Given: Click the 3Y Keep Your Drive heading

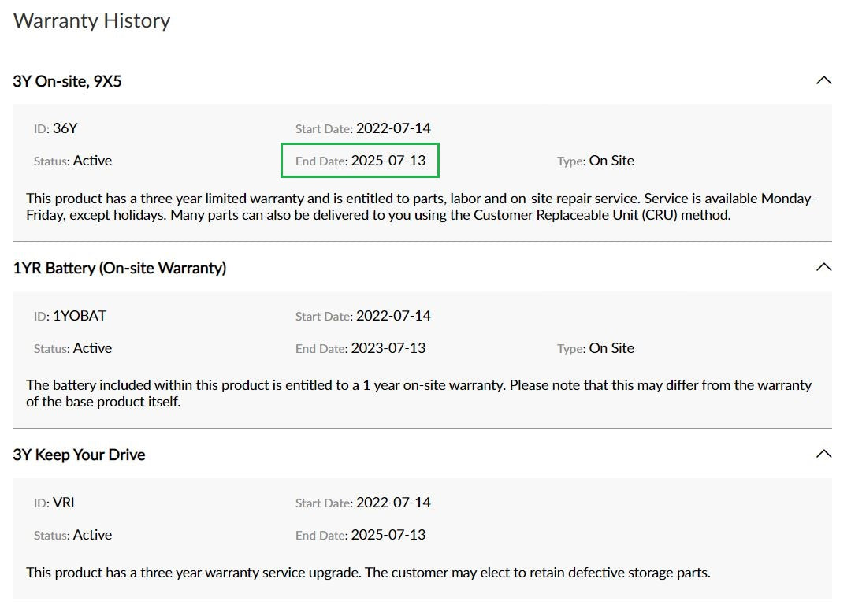Looking at the screenshot, I should tap(80, 455).
